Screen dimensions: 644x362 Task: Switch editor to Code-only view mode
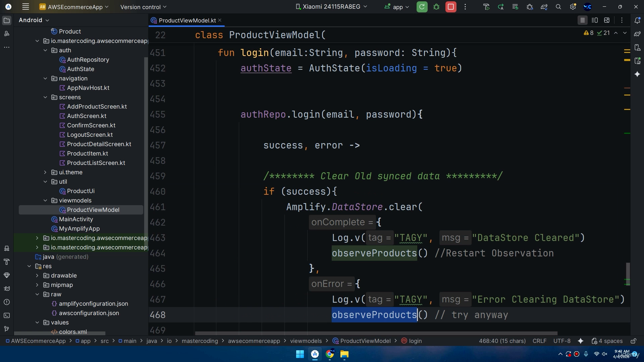tap(583, 20)
